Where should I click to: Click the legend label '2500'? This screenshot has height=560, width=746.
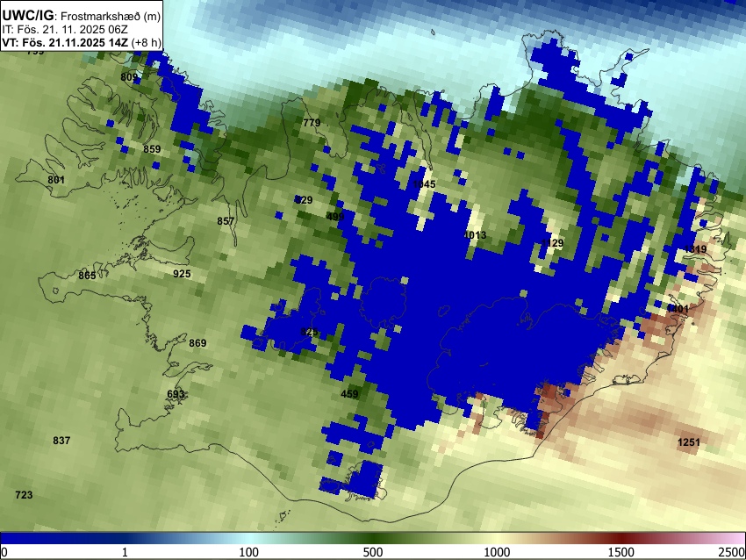point(733,552)
